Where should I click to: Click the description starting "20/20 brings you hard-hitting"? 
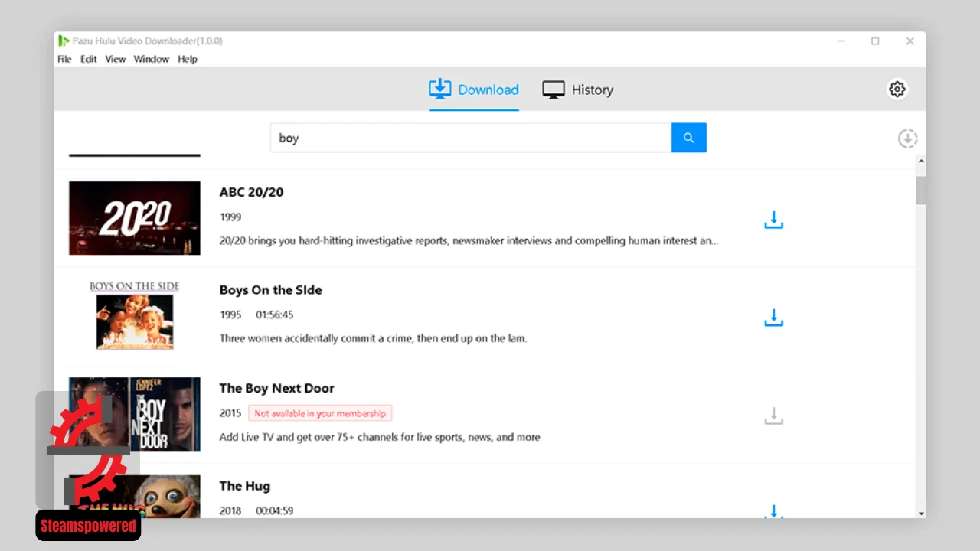(469, 240)
